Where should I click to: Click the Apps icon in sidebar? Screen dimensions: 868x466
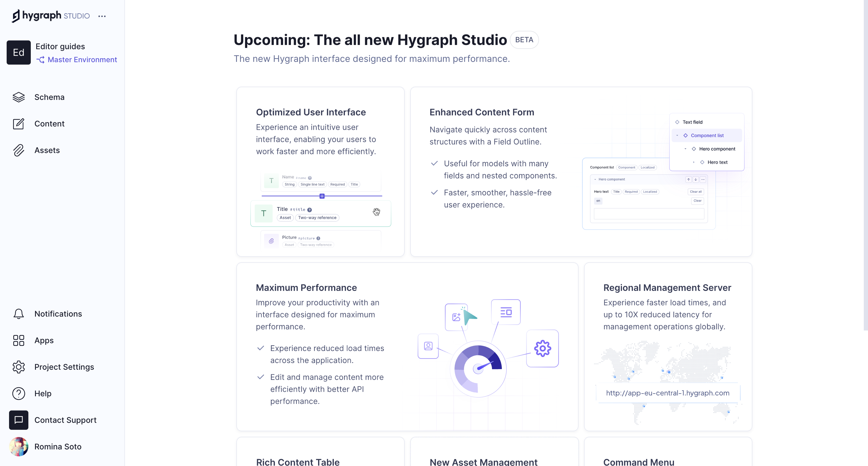(x=19, y=340)
